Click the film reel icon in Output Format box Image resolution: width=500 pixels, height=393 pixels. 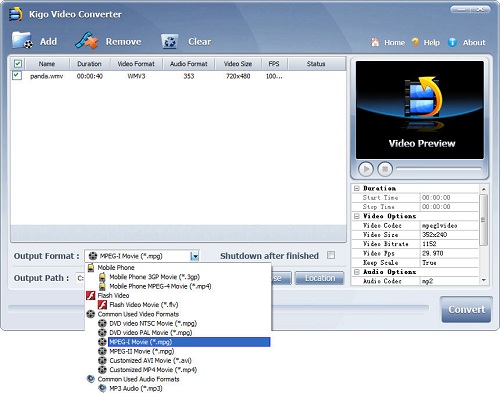click(x=93, y=256)
